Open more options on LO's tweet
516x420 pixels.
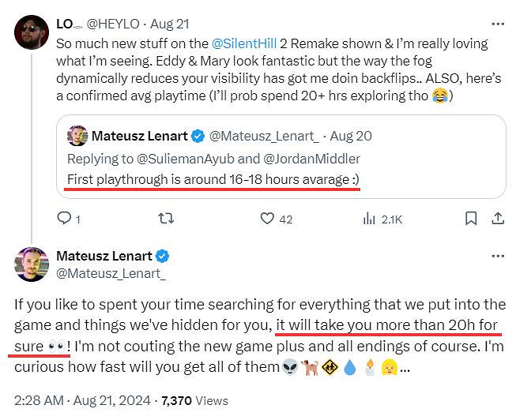[x=497, y=24]
